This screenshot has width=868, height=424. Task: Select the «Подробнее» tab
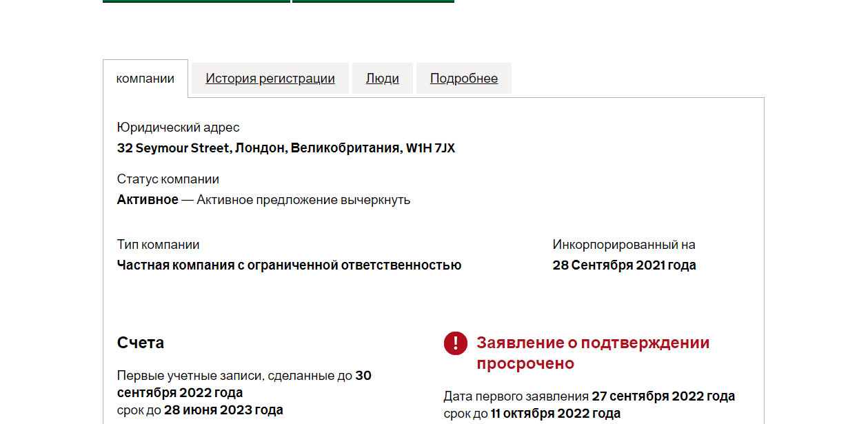464,79
